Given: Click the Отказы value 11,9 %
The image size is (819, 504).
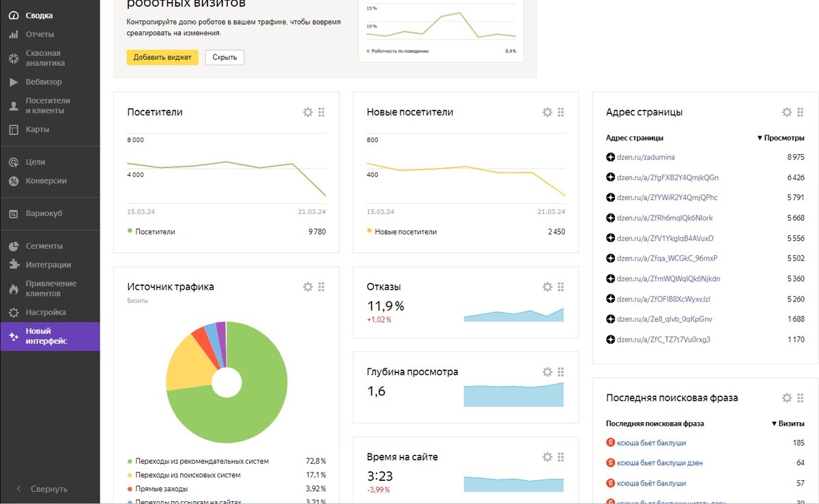Looking at the screenshot, I should point(386,306).
